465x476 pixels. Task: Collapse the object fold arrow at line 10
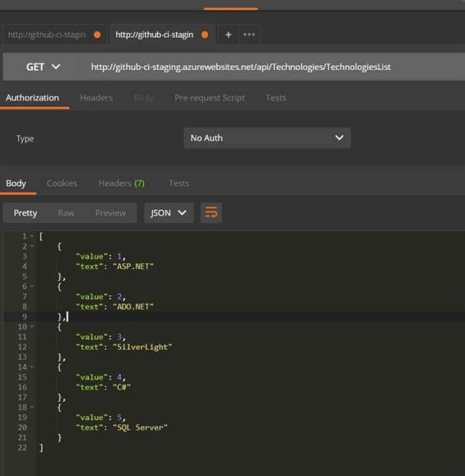[x=32, y=327]
